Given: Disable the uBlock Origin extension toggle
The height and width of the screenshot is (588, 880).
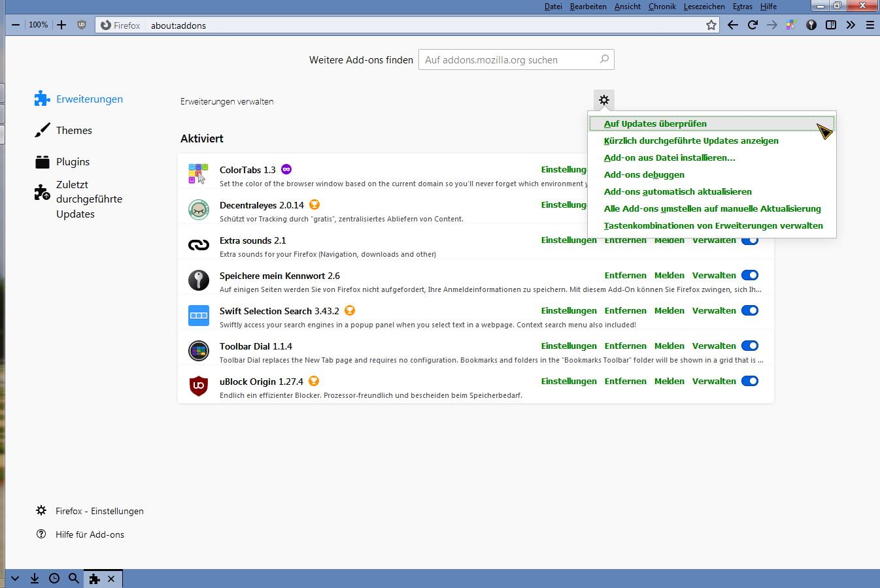Looking at the screenshot, I should click(x=750, y=381).
